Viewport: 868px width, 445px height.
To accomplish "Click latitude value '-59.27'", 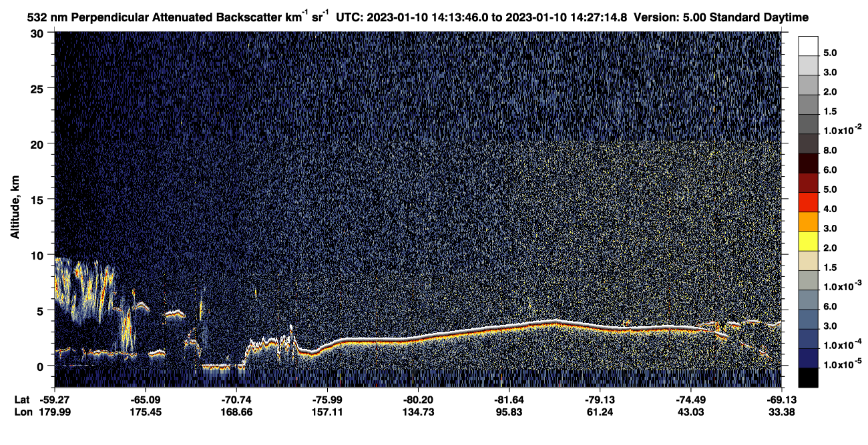I will pyautogui.click(x=54, y=400).
